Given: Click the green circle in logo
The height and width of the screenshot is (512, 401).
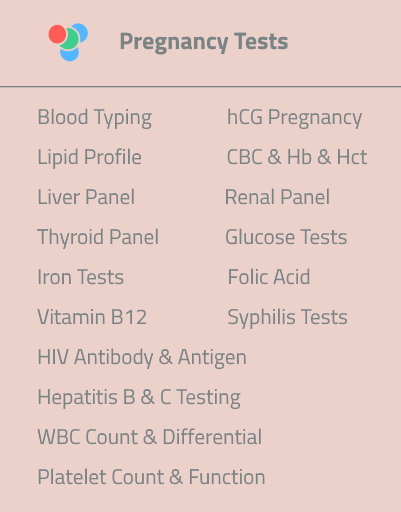Looking at the screenshot, I should tap(69, 39).
